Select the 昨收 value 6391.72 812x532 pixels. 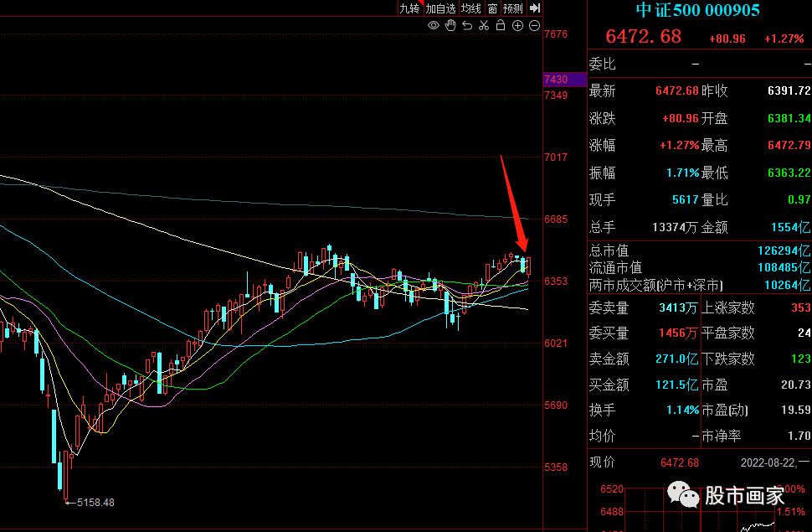point(789,90)
